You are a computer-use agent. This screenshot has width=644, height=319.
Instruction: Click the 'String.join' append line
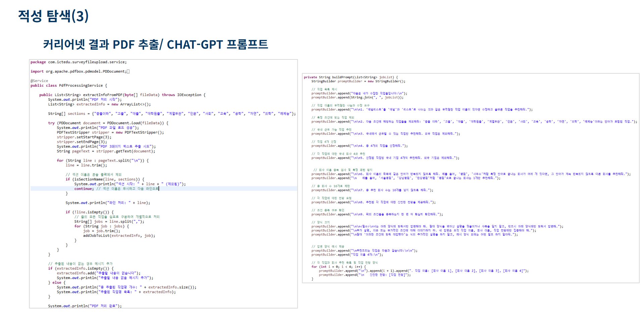click(357, 97)
